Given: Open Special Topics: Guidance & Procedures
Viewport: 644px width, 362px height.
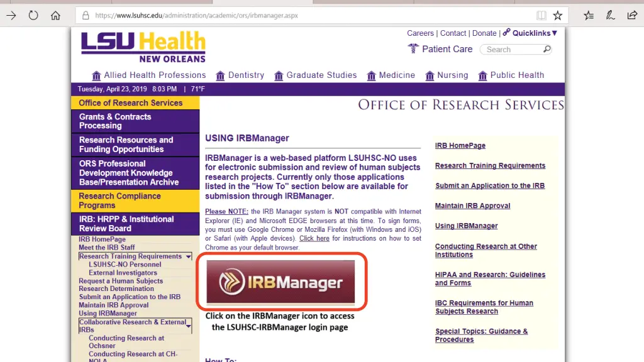Looking at the screenshot, I should click(x=481, y=336).
